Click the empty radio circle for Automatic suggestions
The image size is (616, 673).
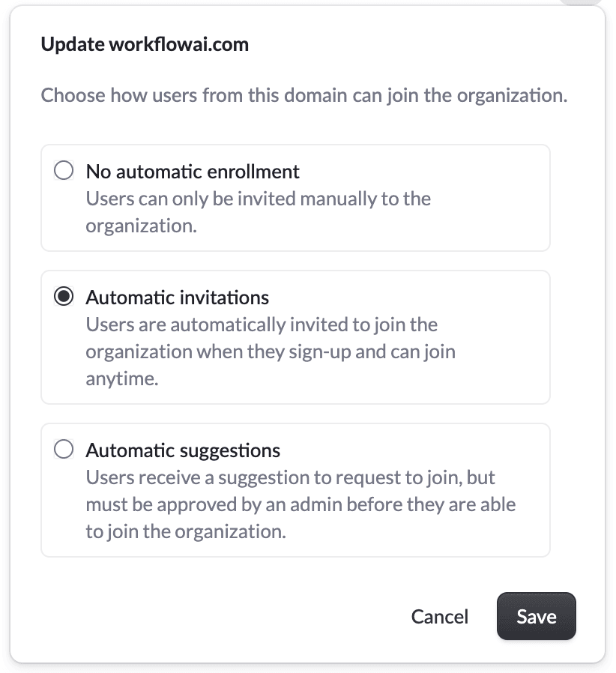63,449
